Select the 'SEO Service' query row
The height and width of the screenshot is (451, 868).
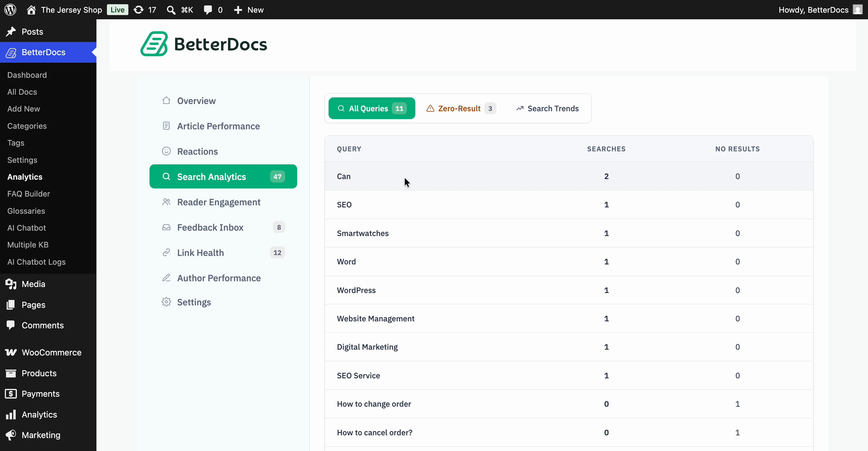click(x=569, y=376)
